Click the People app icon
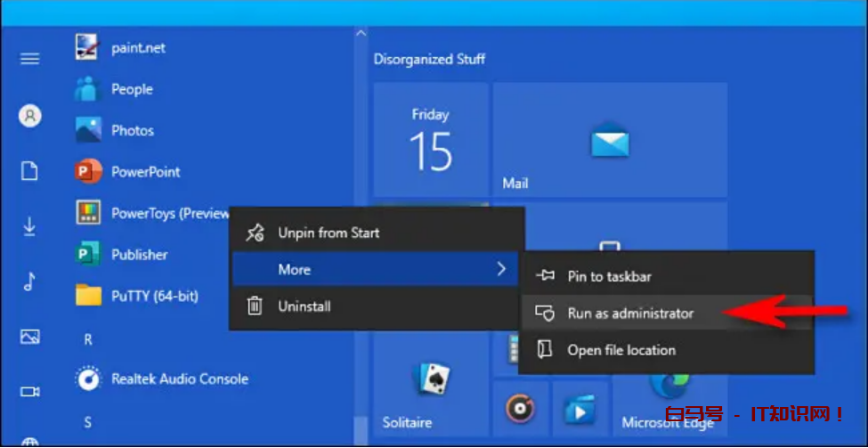Image resolution: width=868 pixels, height=448 pixels. (x=87, y=89)
